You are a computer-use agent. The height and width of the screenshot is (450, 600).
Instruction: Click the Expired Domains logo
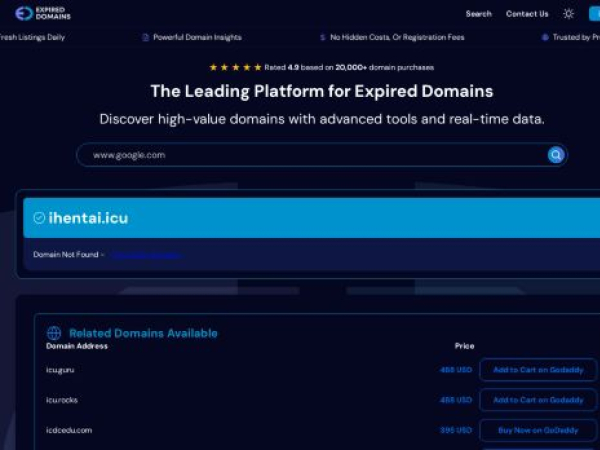[43, 14]
